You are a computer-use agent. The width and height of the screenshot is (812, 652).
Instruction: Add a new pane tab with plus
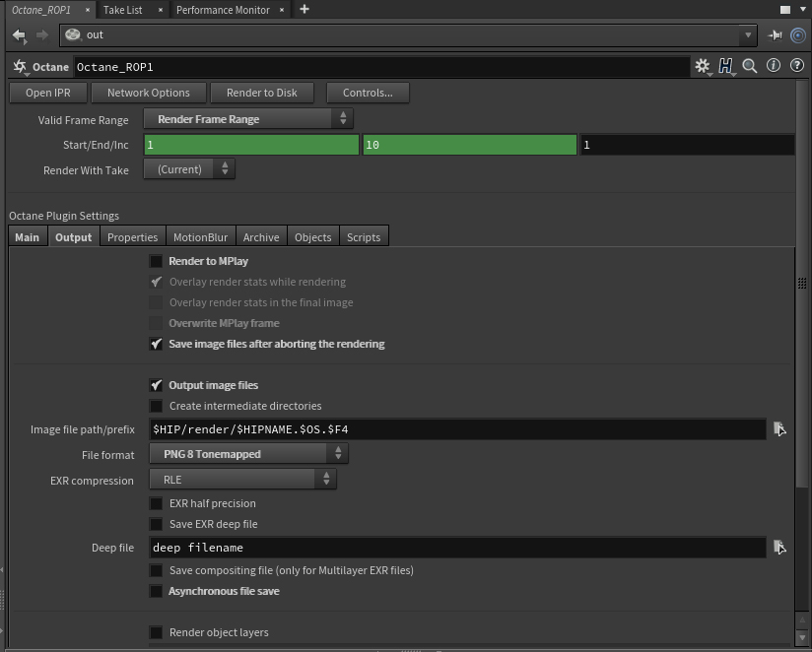click(304, 9)
